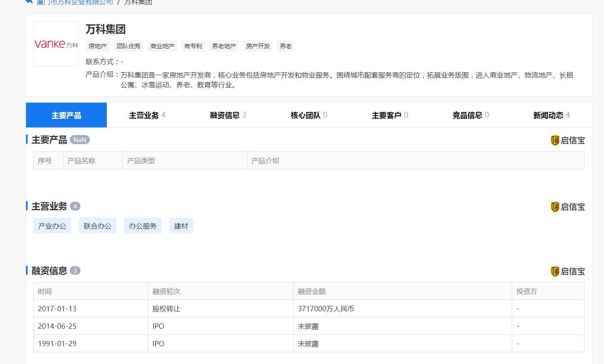The image size is (604, 364).
Task: Select the 办公服务 business tag
Action: 143,226
